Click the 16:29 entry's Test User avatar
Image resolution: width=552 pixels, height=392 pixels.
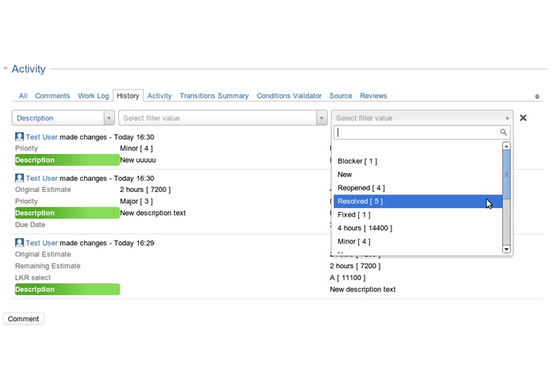click(19, 243)
